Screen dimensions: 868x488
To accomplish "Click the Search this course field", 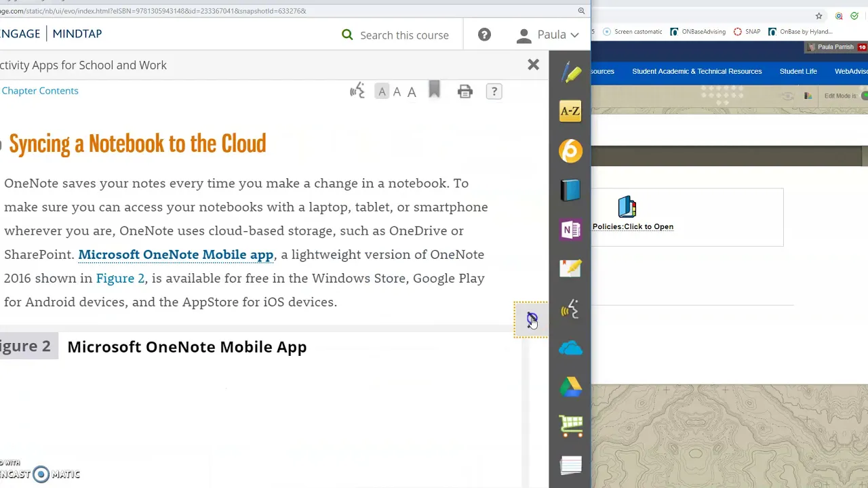I will 404,35.
